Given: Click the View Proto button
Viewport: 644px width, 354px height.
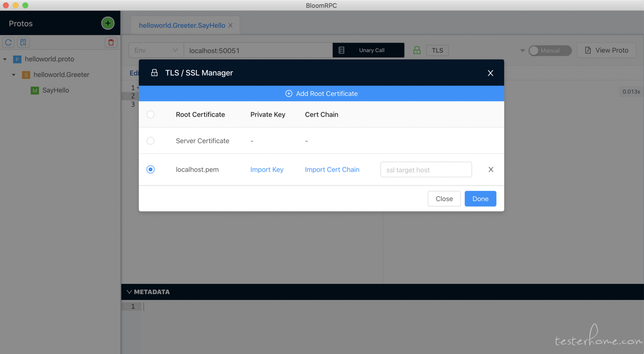Looking at the screenshot, I should [606, 50].
